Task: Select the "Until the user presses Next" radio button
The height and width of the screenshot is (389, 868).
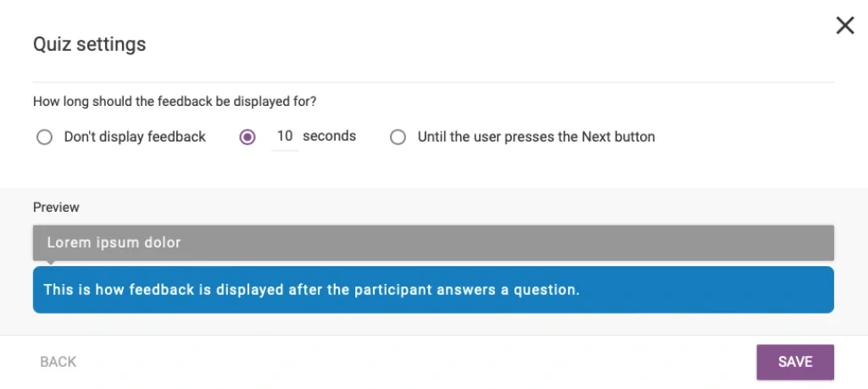Action: [398, 137]
